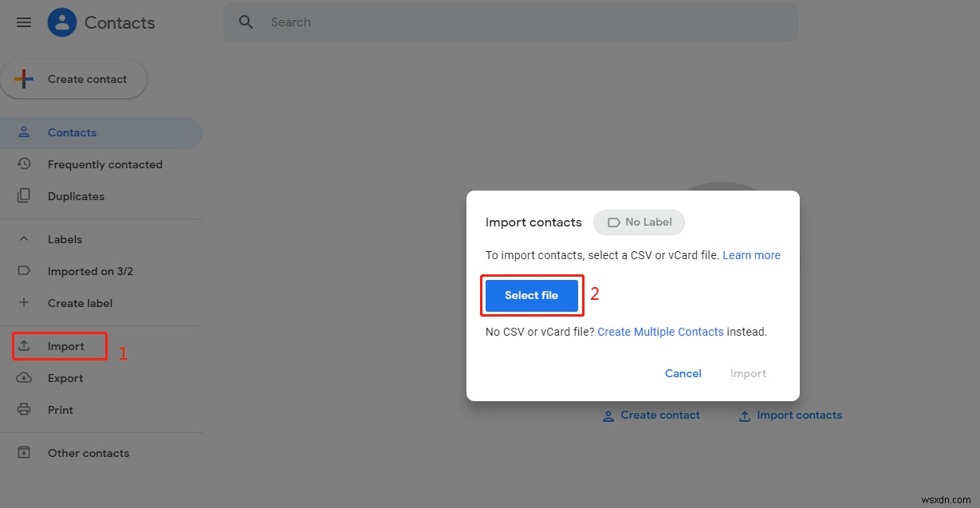Select the Frequently contacted clock icon
The image size is (980, 508).
pos(24,164)
